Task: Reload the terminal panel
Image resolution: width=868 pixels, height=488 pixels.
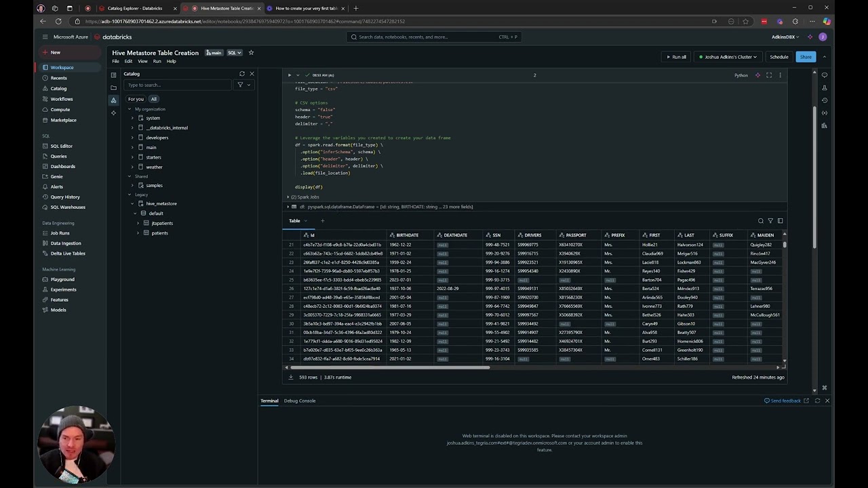Action: tap(817, 401)
